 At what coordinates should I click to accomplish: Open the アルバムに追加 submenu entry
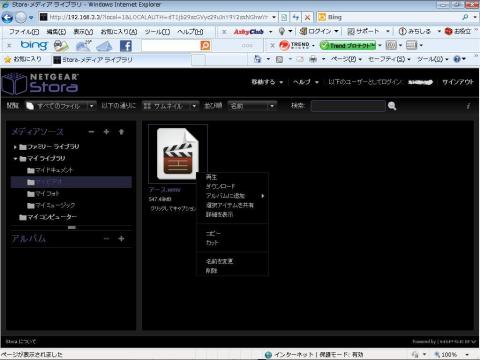tap(235, 196)
